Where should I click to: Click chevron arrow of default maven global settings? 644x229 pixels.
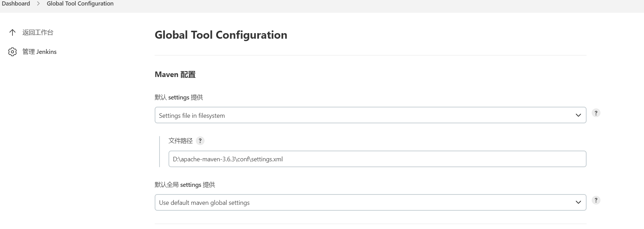pos(578,202)
